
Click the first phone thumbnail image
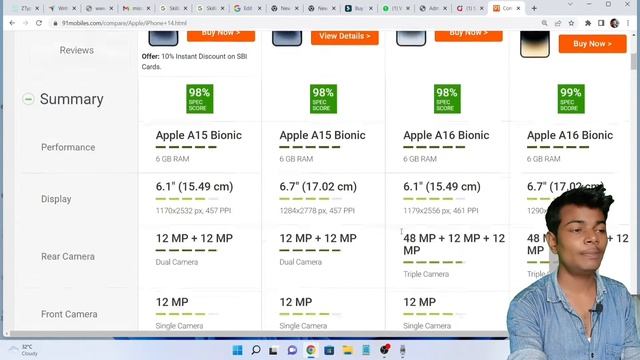point(163,38)
